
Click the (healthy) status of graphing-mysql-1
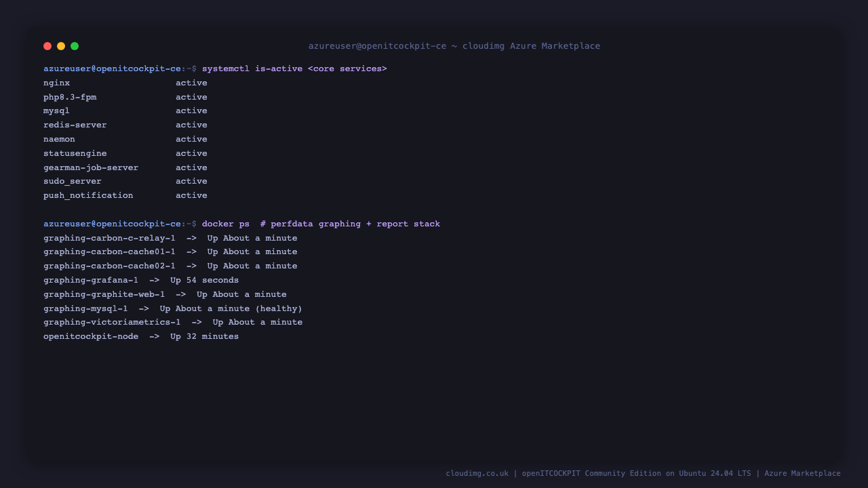click(x=279, y=308)
